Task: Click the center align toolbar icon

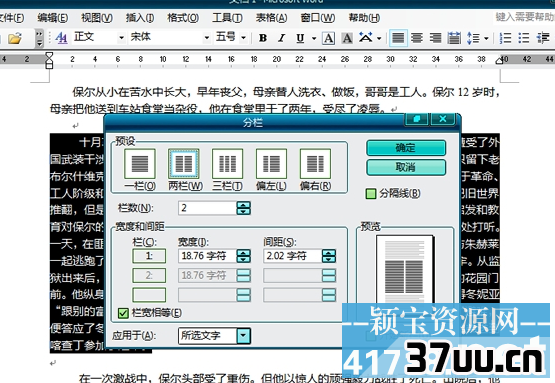Action: pos(417,38)
